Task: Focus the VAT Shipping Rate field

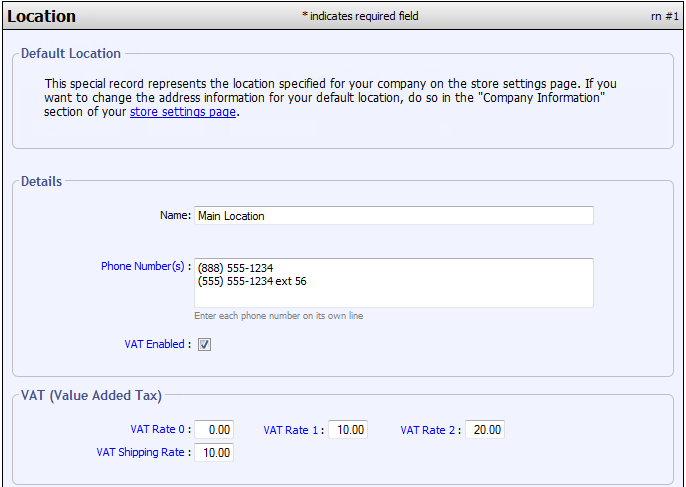Action: point(214,453)
